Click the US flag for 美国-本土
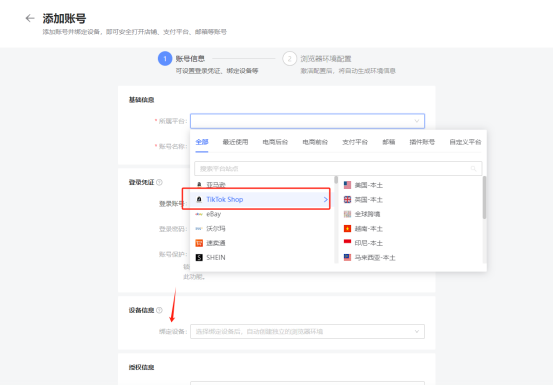Image resolution: width=554 pixels, height=386 pixels. click(347, 185)
